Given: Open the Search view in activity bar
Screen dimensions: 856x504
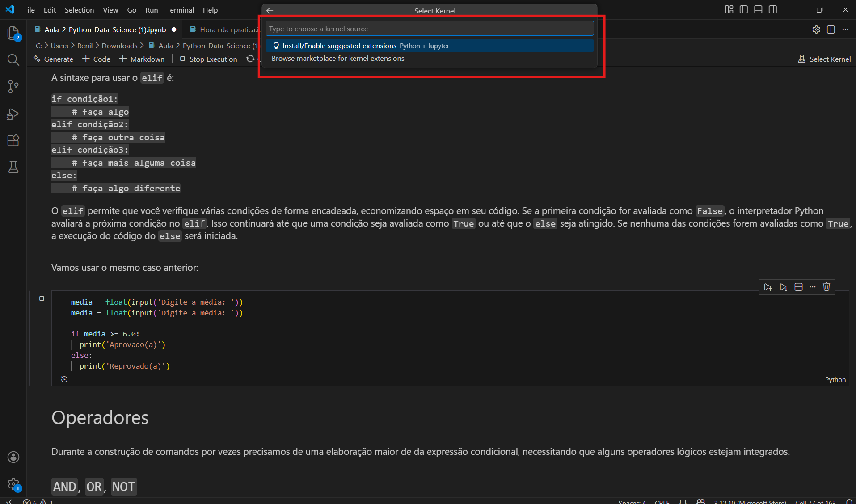Looking at the screenshot, I should tap(13, 60).
